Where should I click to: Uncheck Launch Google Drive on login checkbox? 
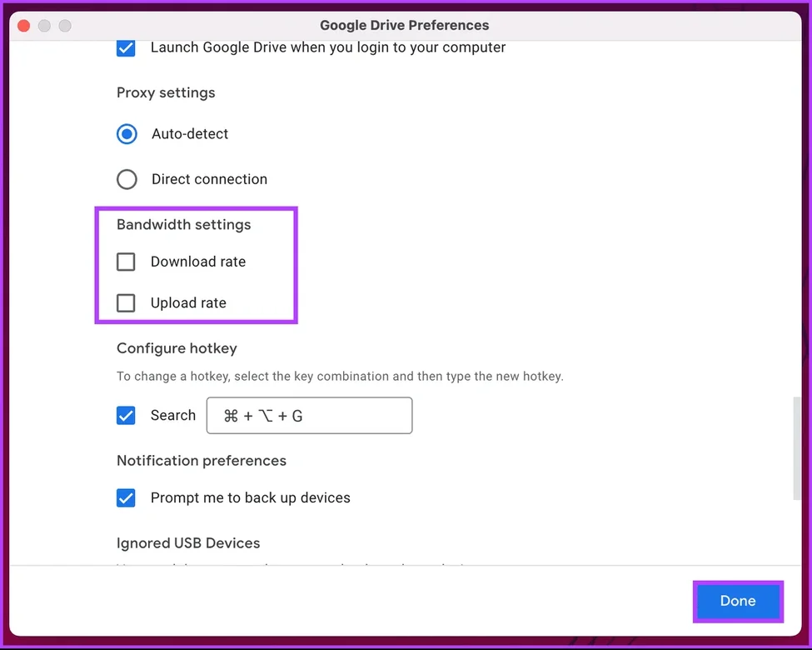pyautogui.click(x=126, y=47)
